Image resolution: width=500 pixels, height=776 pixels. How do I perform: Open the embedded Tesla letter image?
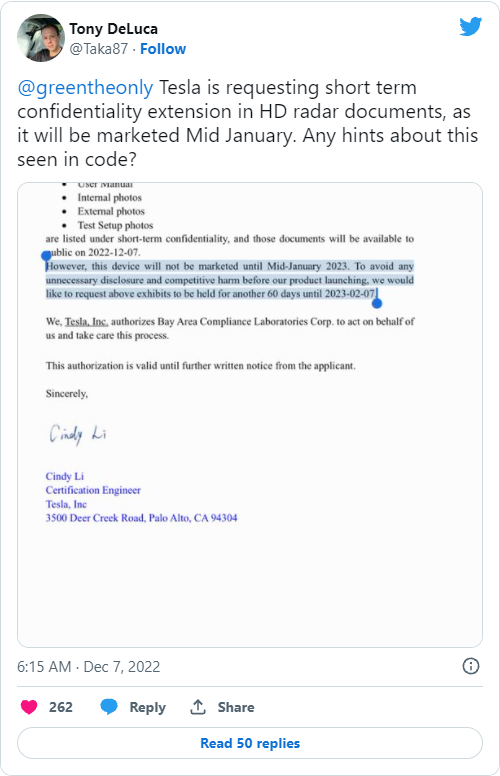tap(250, 415)
